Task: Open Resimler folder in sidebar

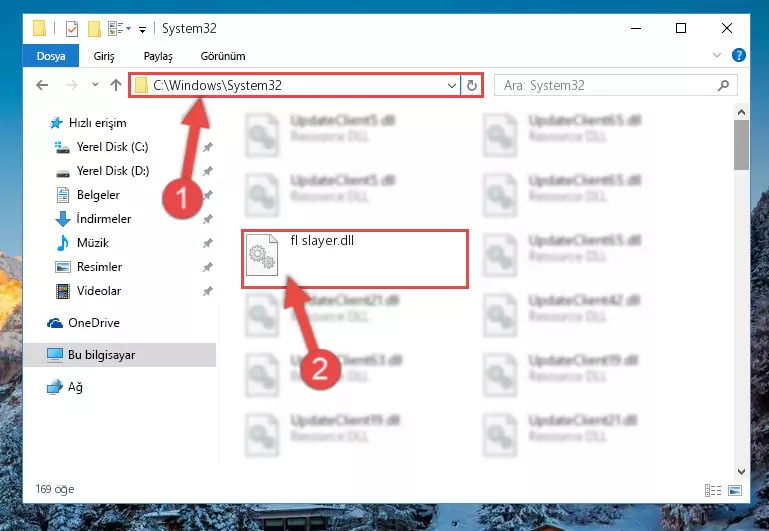Action: (x=99, y=267)
